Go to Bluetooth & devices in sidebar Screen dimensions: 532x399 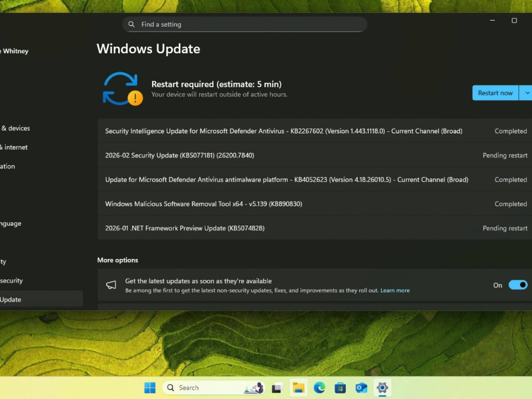point(16,128)
